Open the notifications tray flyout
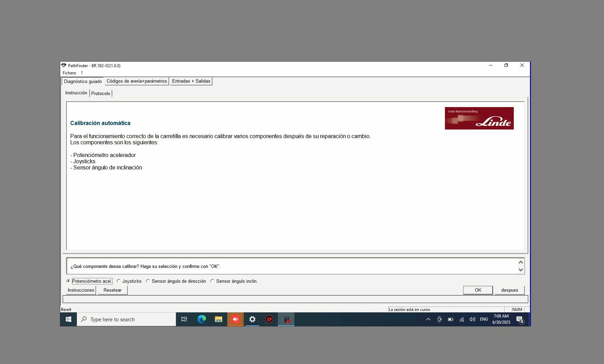The width and height of the screenshot is (604, 364). coord(520,319)
